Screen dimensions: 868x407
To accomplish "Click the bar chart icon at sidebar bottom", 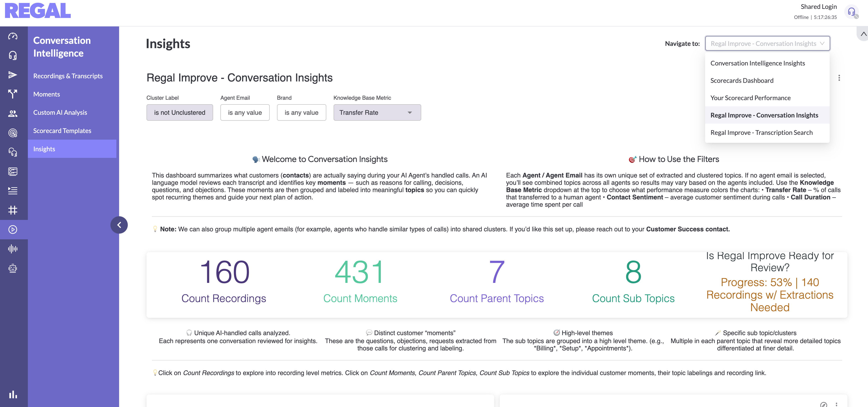I will coord(13,394).
